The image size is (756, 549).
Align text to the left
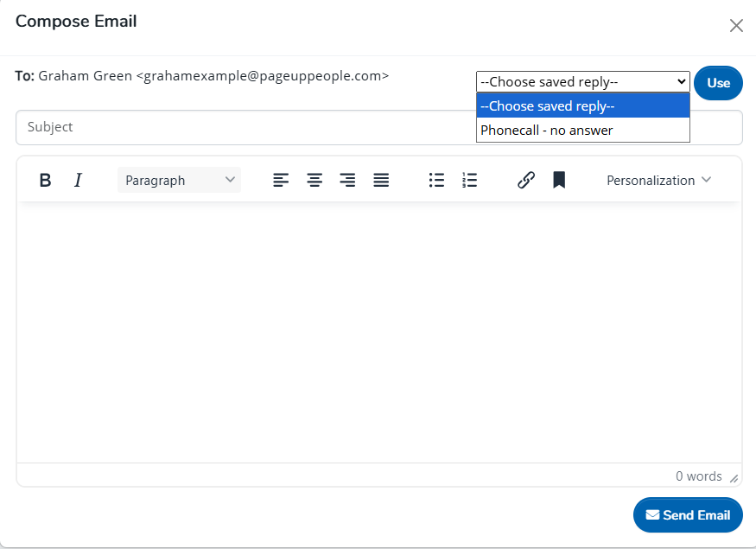click(x=281, y=180)
